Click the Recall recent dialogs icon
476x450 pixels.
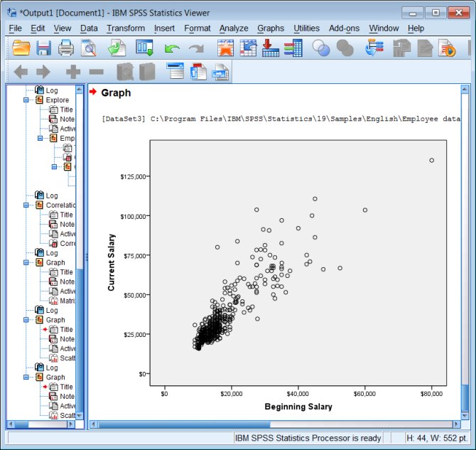[x=144, y=48]
